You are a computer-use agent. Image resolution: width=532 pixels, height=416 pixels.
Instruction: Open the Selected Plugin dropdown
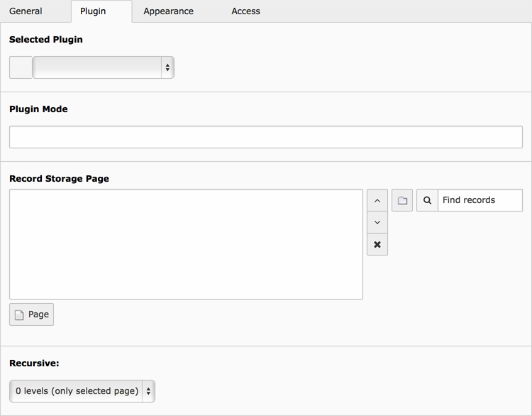pos(104,67)
